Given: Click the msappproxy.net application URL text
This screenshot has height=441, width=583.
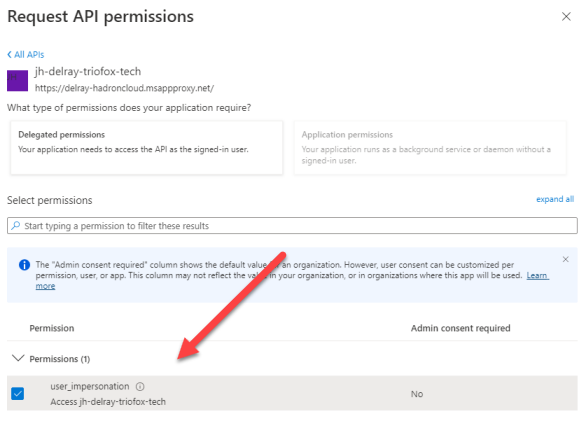Looking at the screenshot, I should (x=125, y=88).
